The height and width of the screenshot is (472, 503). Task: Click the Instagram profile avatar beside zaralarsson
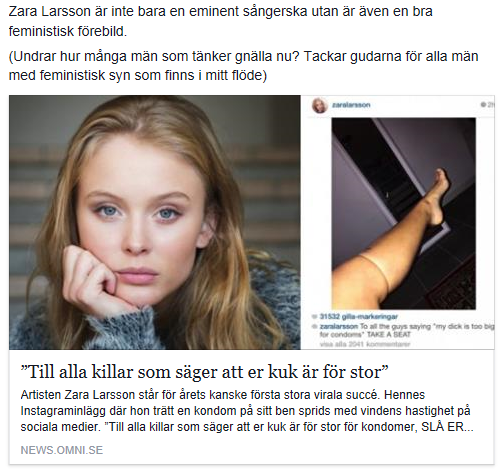[319, 105]
